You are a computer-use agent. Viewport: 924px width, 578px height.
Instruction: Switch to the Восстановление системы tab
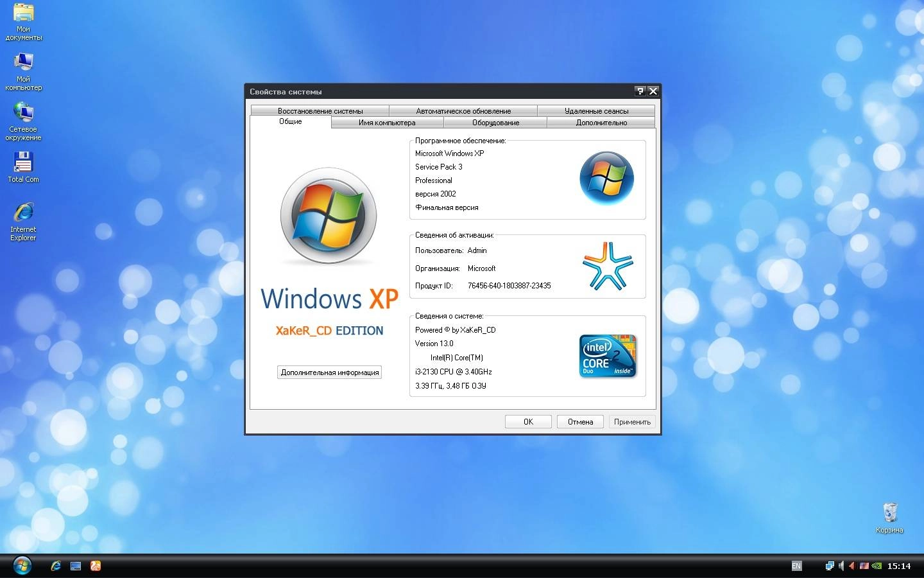tap(320, 111)
